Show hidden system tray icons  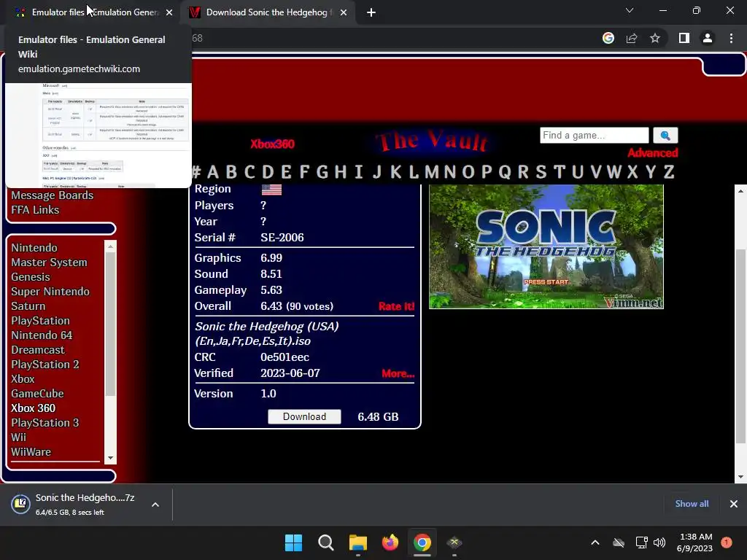click(595, 542)
